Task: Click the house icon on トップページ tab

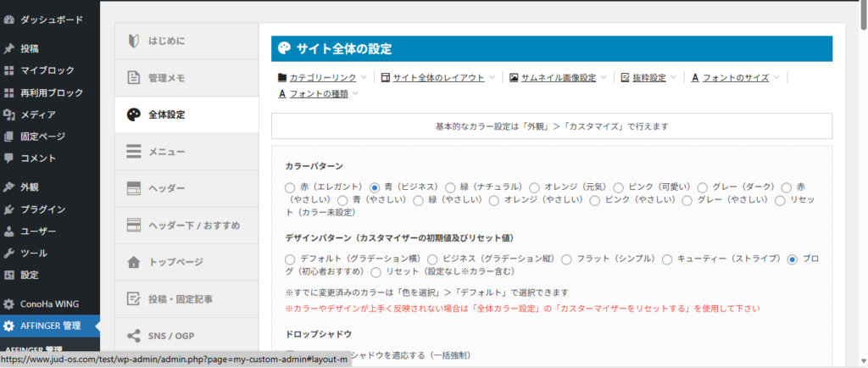Action: [133, 262]
